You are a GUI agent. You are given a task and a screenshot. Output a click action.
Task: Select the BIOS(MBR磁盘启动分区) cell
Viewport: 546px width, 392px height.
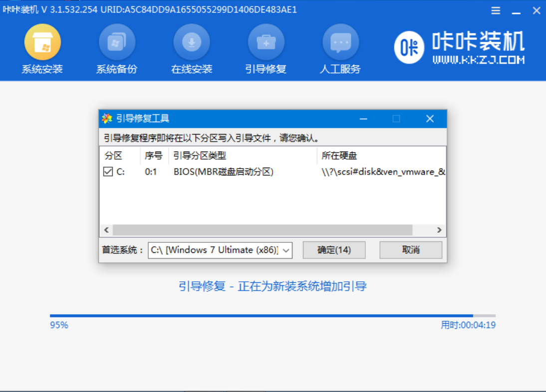point(224,172)
